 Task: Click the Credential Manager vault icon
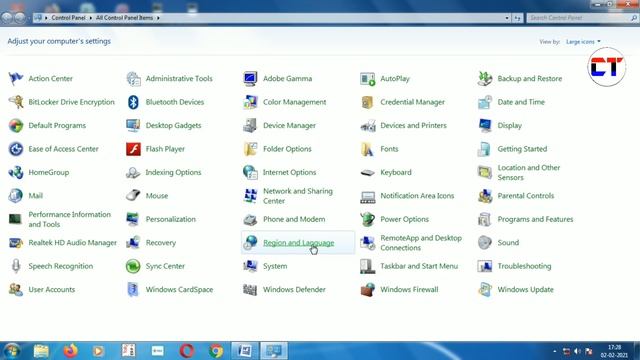367,102
